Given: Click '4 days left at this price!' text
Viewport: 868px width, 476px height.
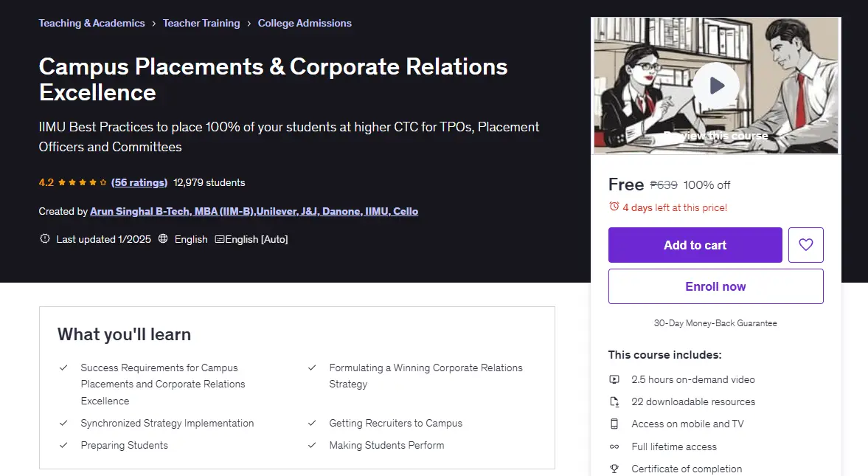Looking at the screenshot, I should tap(675, 207).
